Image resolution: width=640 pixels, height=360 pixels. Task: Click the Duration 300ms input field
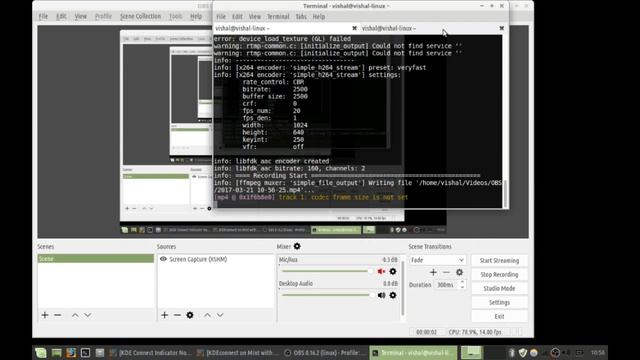pos(447,285)
